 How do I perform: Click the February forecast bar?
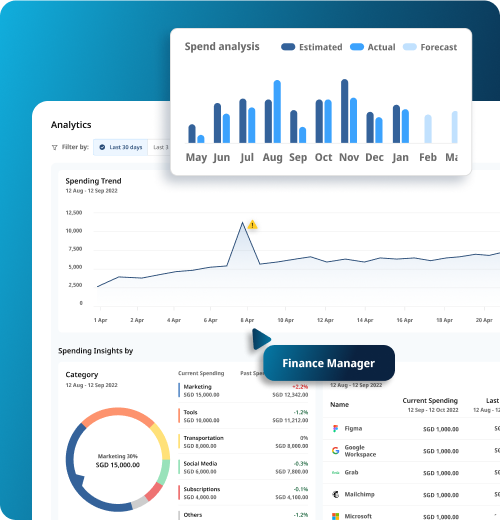click(428, 129)
